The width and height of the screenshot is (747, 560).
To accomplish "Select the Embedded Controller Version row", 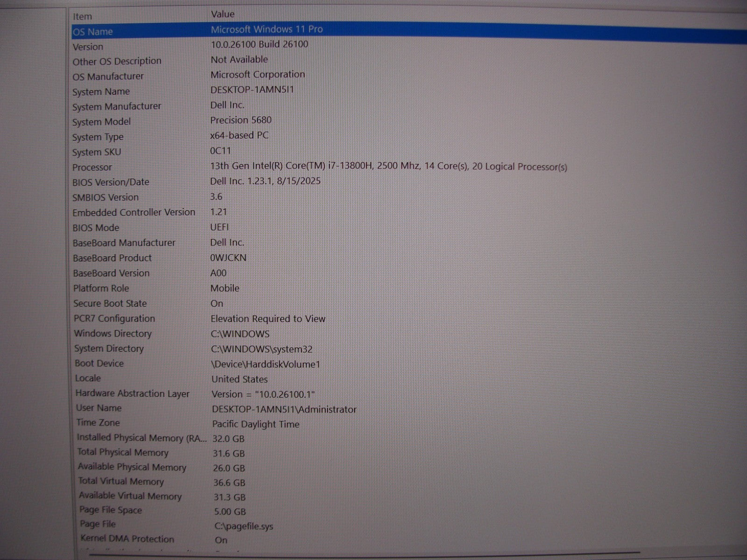I will (134, 212).
